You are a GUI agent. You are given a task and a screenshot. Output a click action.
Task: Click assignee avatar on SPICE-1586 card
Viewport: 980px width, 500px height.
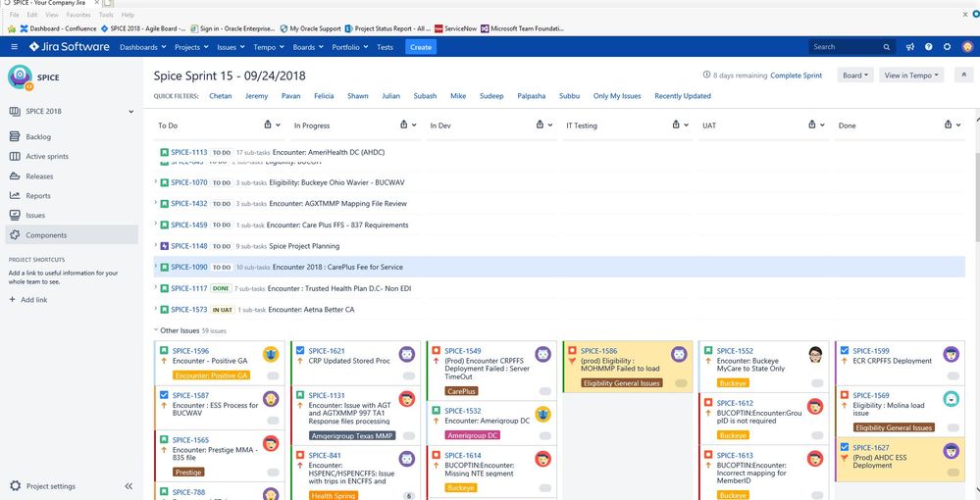[x=679, y=354]
